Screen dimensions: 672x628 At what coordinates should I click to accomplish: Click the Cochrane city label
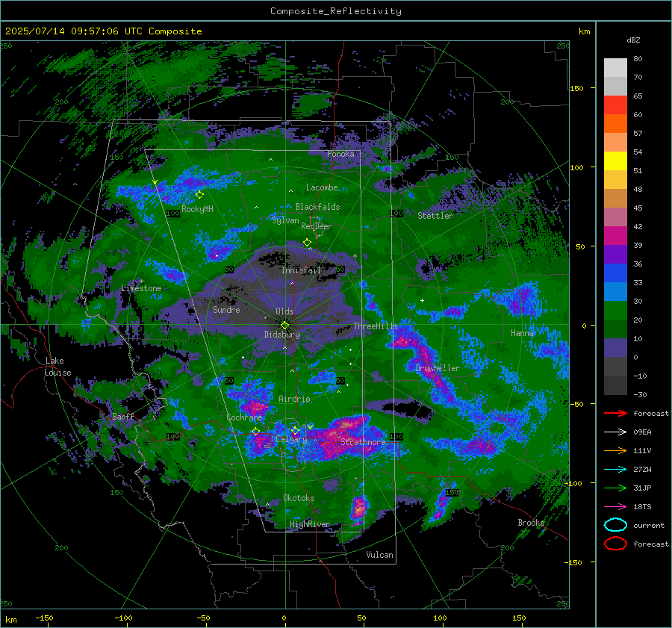pos(244,417)
